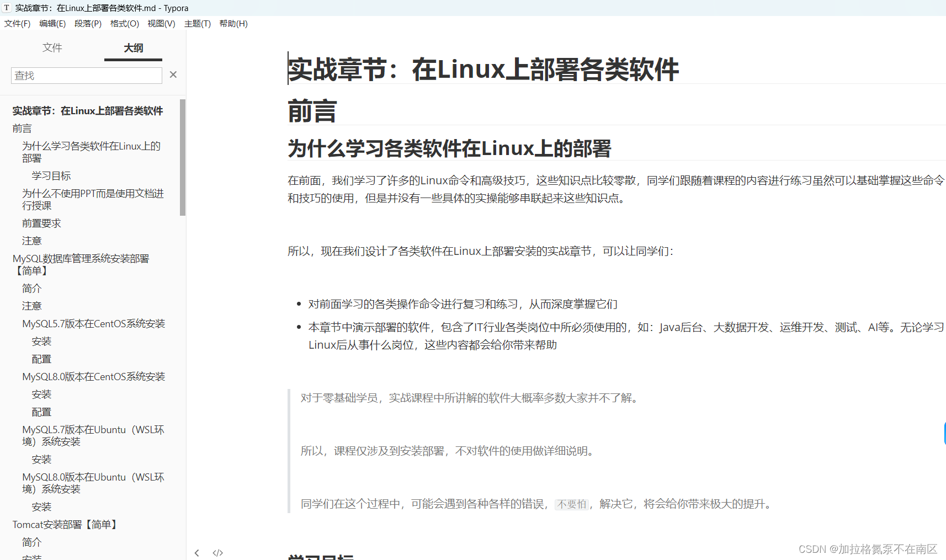The image size is (946, 560).
Task: Toggle source code mode icon
Action: pyautogui.click(x=218, y=553)
